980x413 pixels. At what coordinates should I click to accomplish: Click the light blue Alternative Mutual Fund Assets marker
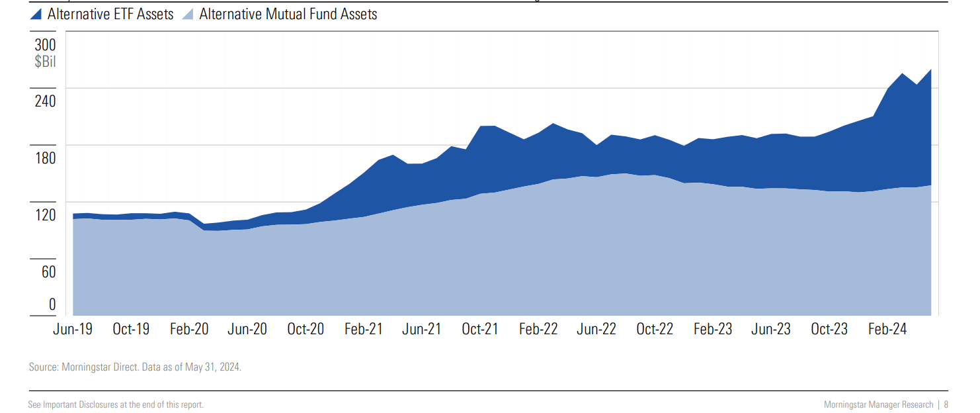coord(189,13)
